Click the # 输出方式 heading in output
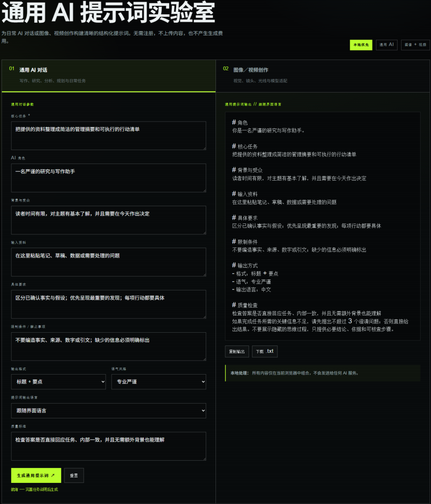 point(245,265)
